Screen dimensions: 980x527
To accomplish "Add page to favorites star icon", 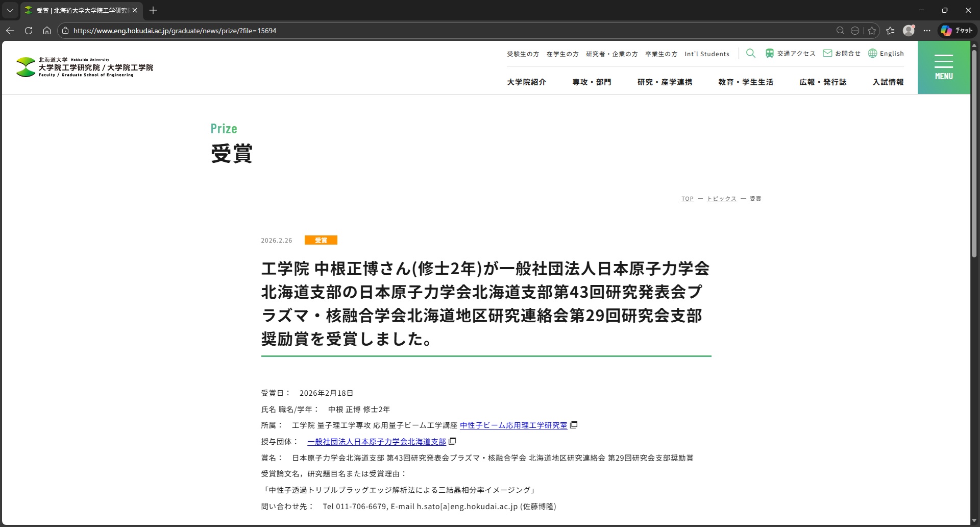I will [872, 31].
